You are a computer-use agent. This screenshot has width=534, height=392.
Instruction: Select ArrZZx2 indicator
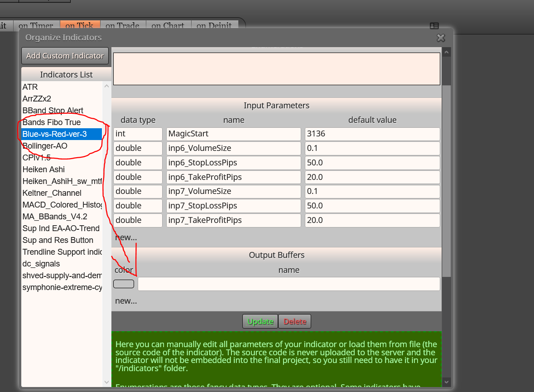62,99
